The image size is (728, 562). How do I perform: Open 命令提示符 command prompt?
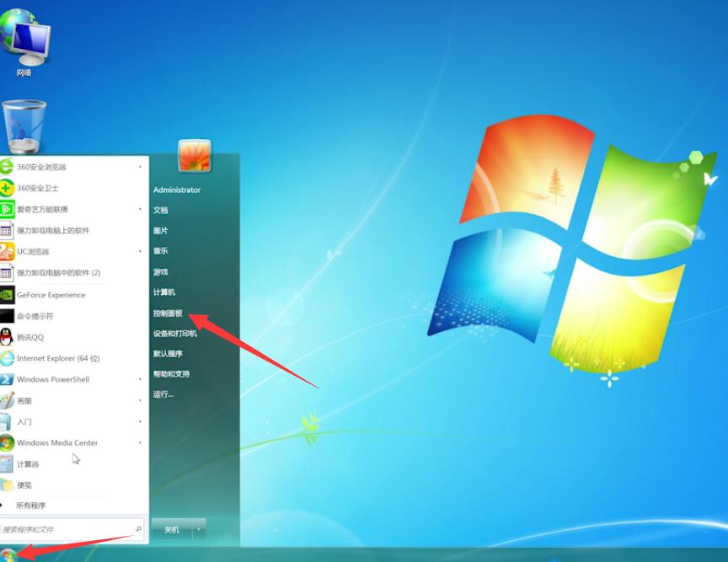73,316
